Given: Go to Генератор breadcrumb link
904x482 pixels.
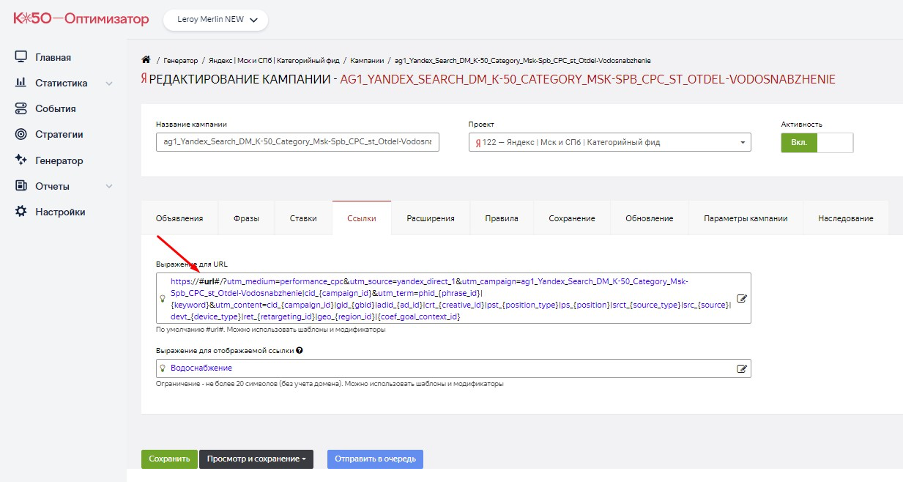Looking at the screenshot, I should 180,60.
